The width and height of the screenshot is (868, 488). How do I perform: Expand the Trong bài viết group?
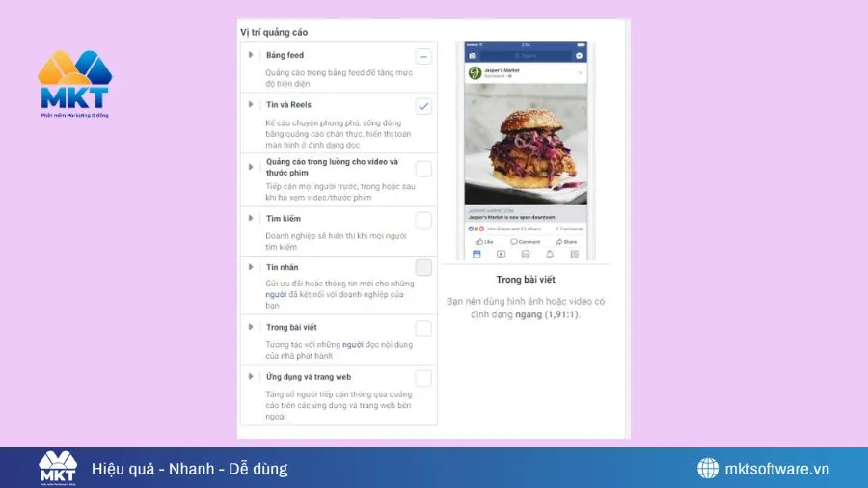point(251,327)
